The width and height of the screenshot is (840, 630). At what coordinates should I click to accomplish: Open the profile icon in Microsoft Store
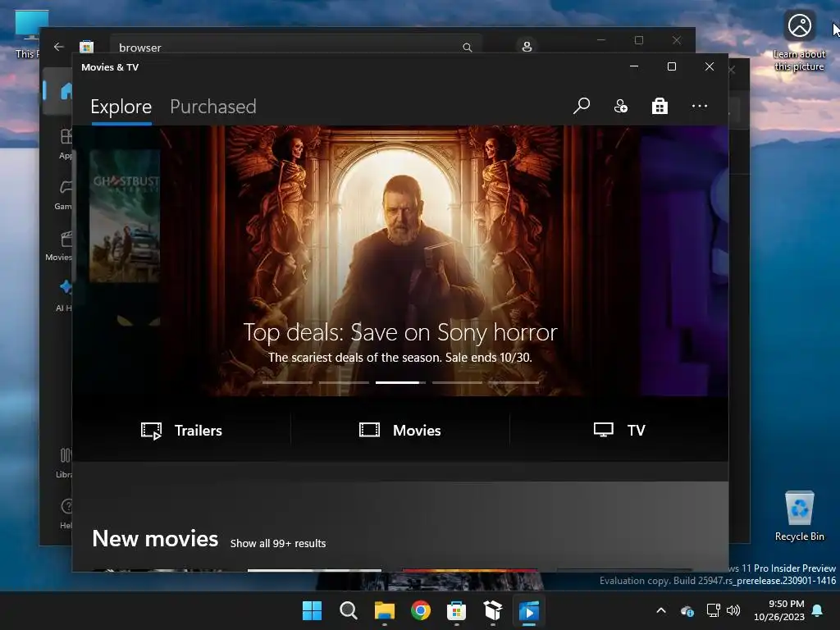527,46
